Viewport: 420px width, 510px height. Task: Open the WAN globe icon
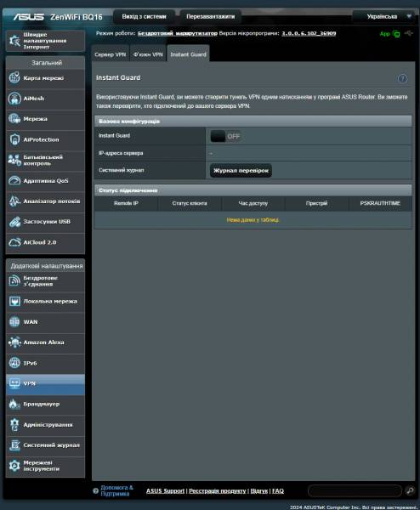[x=14, y=321]
